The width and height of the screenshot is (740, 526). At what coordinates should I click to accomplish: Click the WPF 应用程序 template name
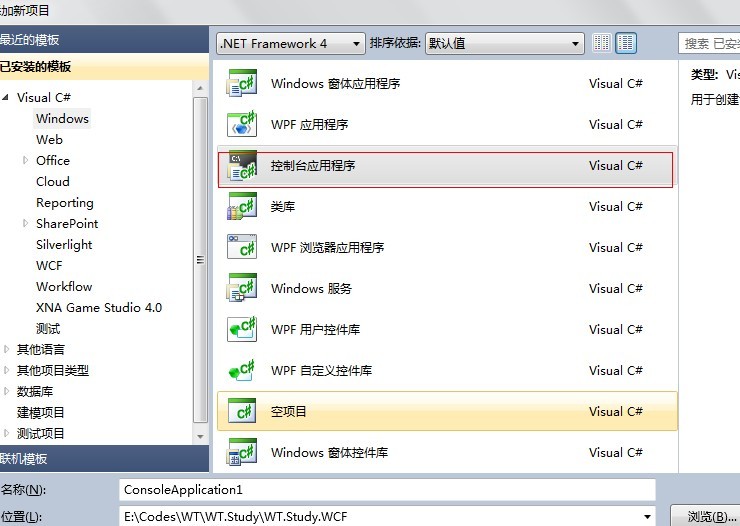(x=310, y=125)
